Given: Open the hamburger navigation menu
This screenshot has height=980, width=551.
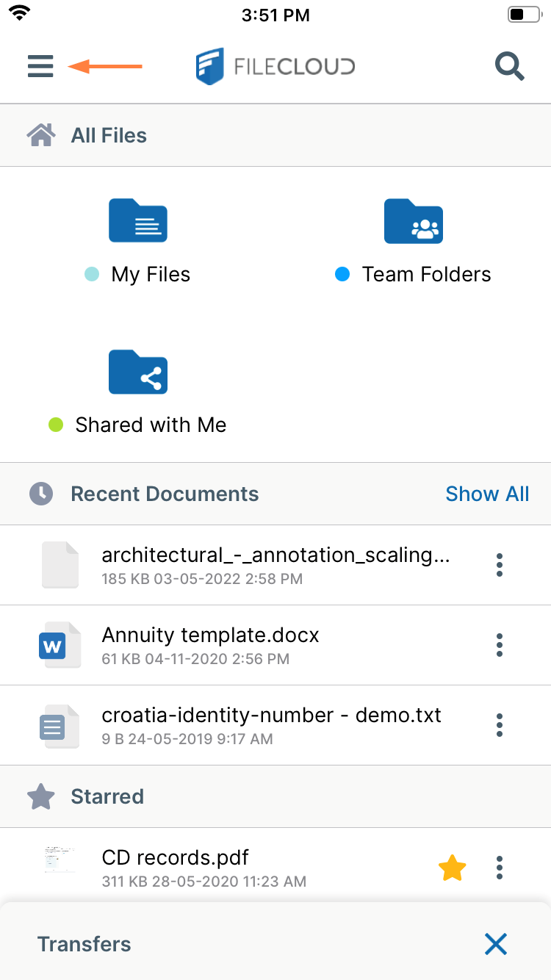Looking at the screenshot, I should [40, 66].
